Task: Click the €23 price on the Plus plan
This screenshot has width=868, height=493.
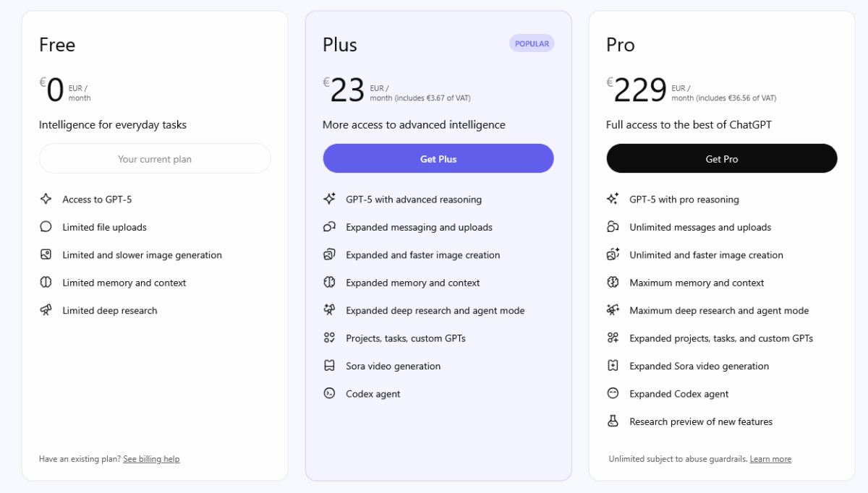Action: (347, 90)
